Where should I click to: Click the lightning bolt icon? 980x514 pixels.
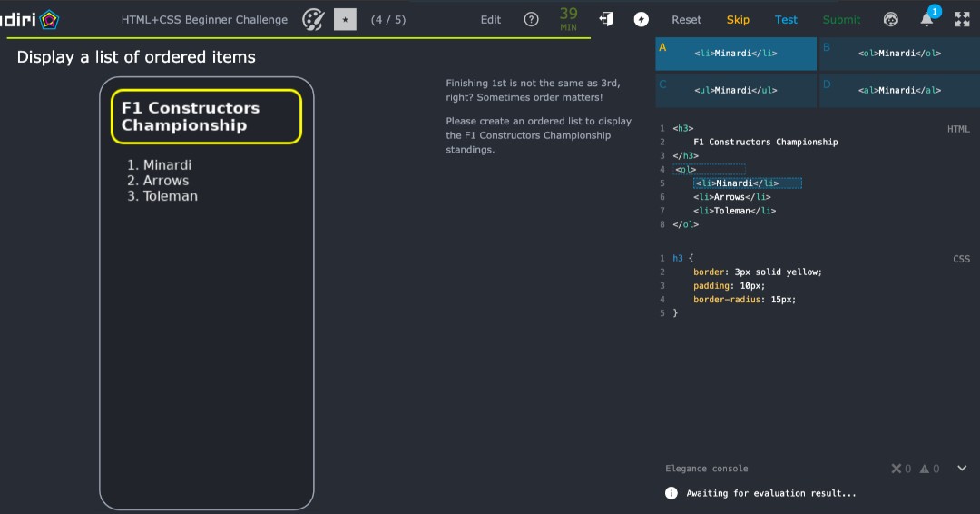(642, 19)
